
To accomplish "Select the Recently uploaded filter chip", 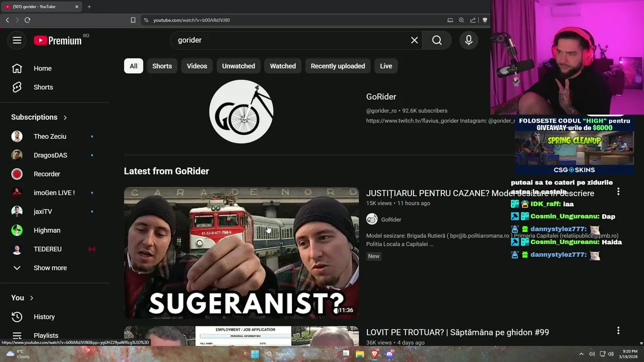I will pyautogui.click(x=338, y=66).
